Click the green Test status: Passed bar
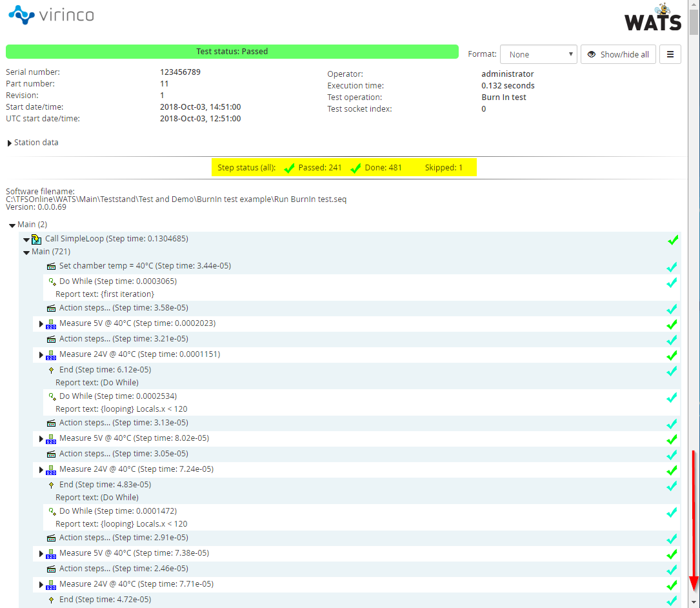Image resolution: width=700 pixels, height=608 pixels. 232,52
